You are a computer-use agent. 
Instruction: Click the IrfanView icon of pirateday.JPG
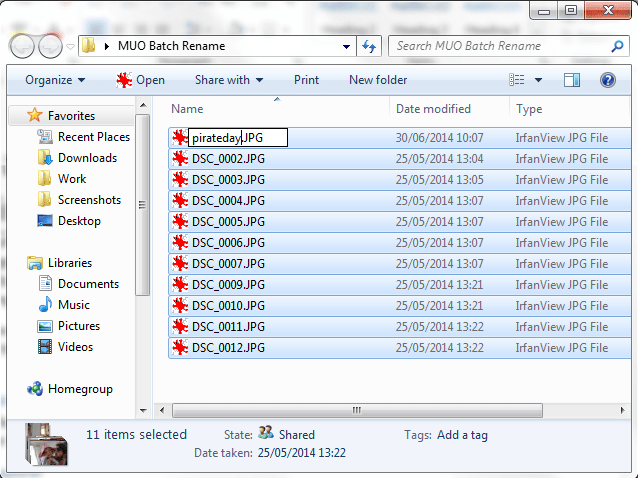179,138
